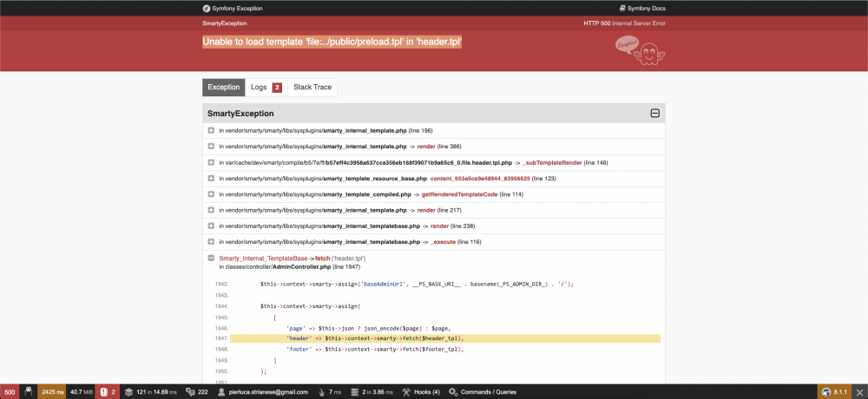This screenshot has width=868, height=399.
Task: Click the 500 status code in toolbar
Action: (x=10, y=392)
